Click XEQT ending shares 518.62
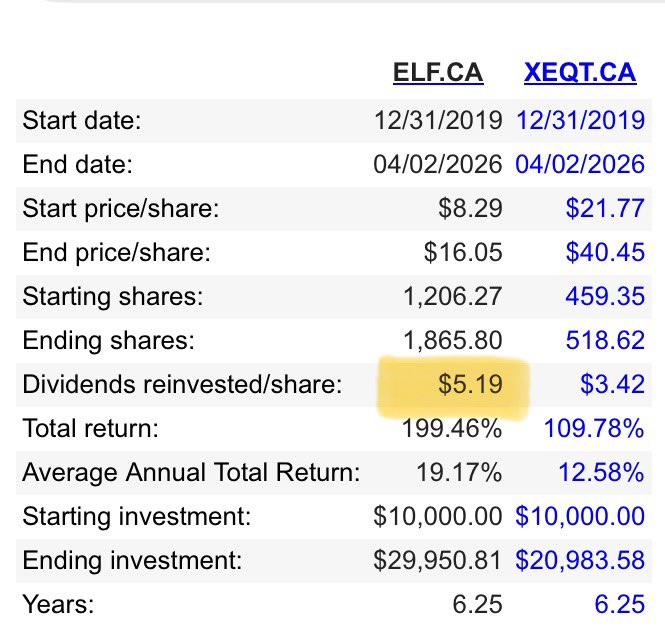Screen dimensions: 665x644 click(605, 340)
